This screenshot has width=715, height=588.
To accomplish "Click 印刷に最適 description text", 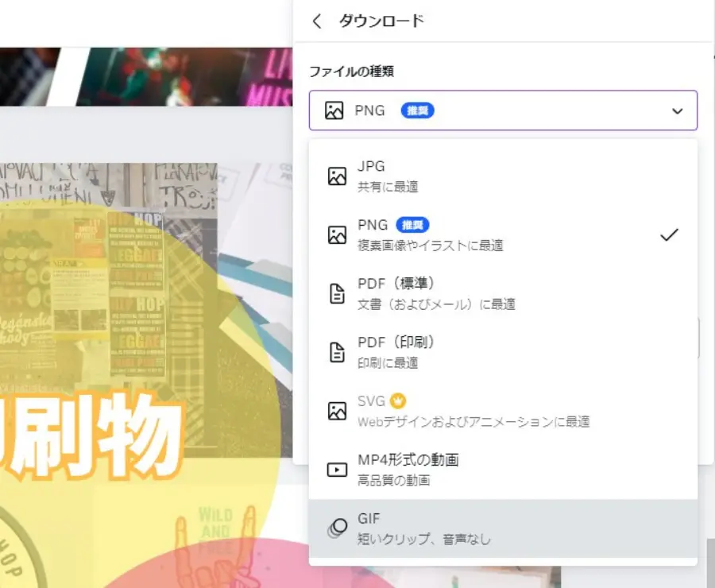I will tap(388, 363).
